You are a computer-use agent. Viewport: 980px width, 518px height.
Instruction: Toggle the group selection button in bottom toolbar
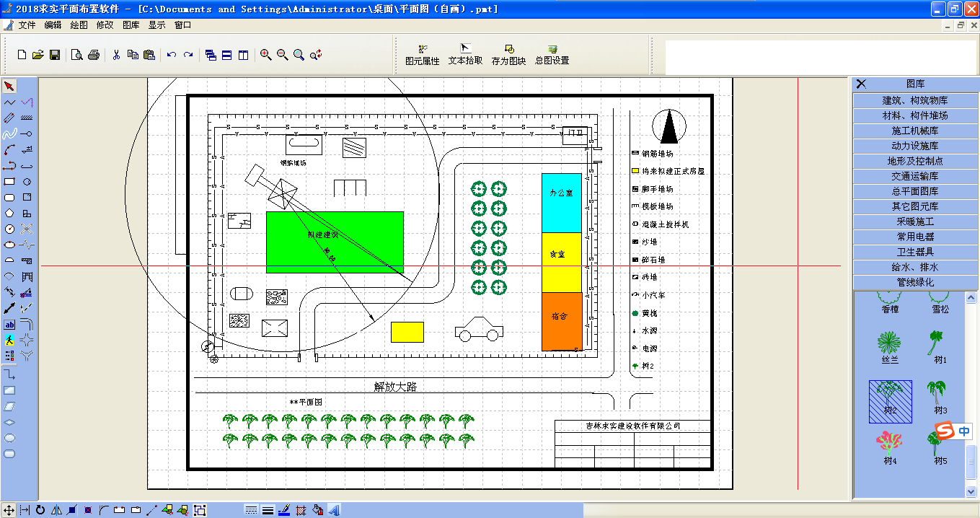point(200,510)
